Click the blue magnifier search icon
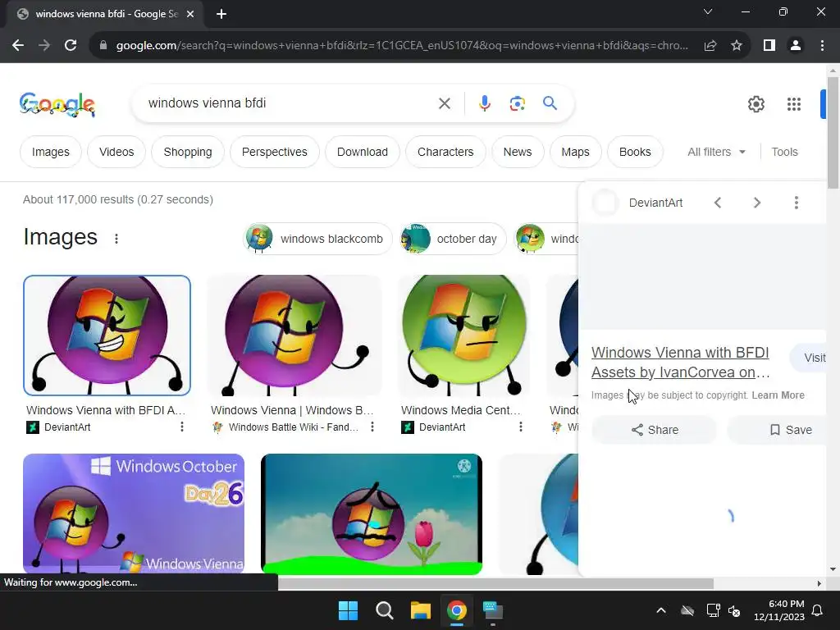Image resolution: width=840 pixels, height=630 pixels. (550, 103)
